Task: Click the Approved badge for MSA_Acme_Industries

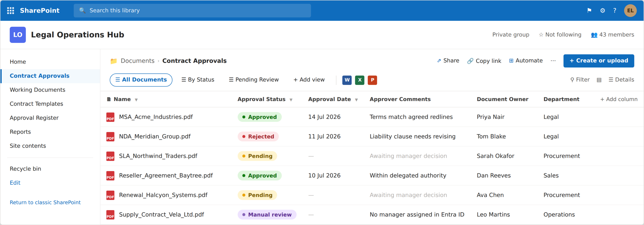Action: click(260, 117)
